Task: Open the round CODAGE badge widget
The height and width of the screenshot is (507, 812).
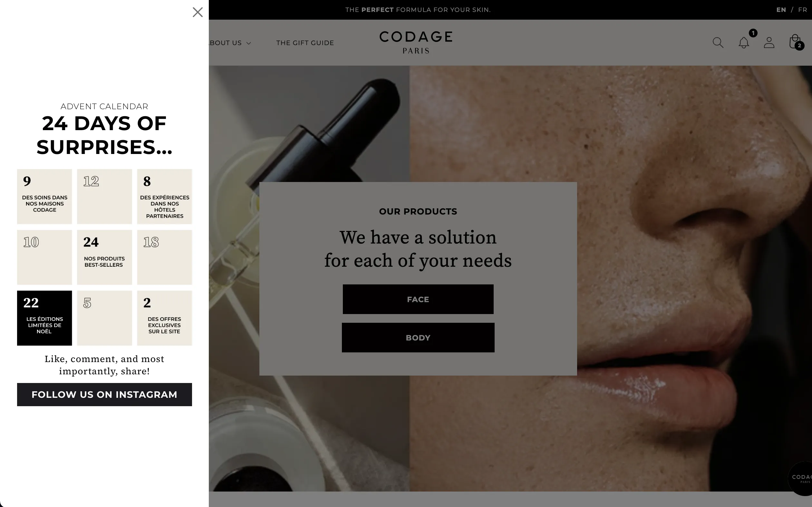Action: pyautogui.click(x=802, y=478)
